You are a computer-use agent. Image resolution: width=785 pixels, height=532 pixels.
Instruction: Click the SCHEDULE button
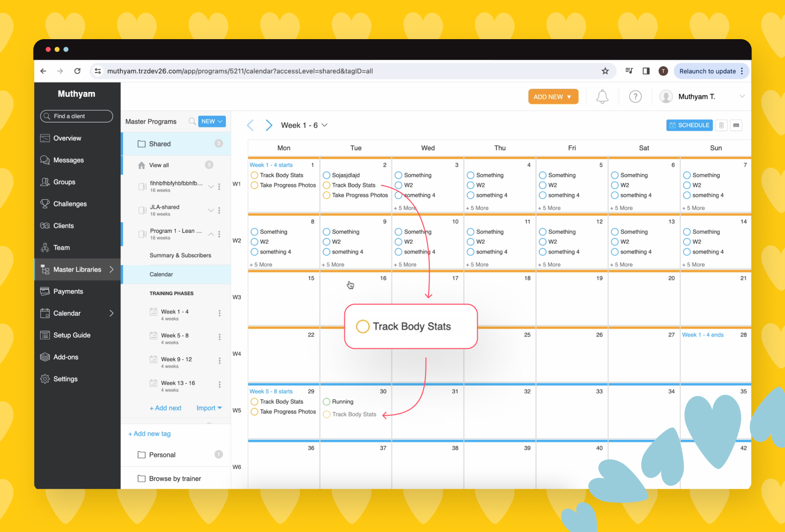pos(689,125)
